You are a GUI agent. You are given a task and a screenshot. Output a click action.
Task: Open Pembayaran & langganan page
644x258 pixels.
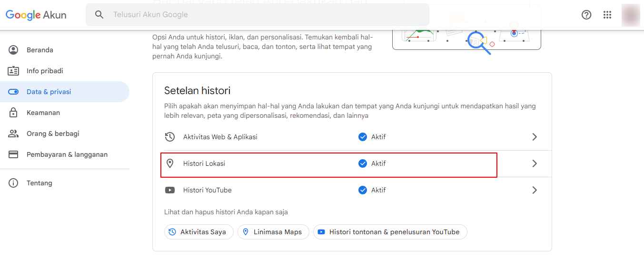[65, 154]
